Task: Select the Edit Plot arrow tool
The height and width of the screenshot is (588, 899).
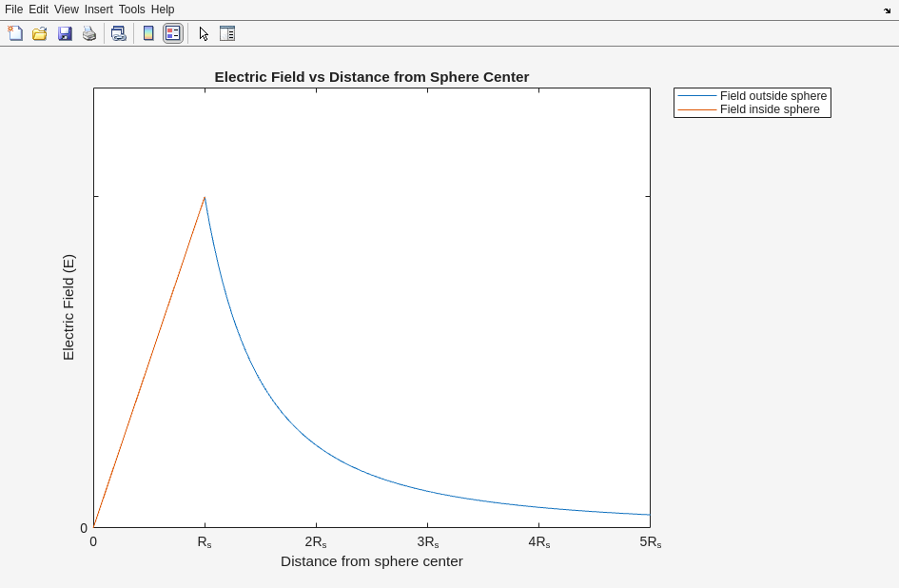Action: (x=204, y=33)
